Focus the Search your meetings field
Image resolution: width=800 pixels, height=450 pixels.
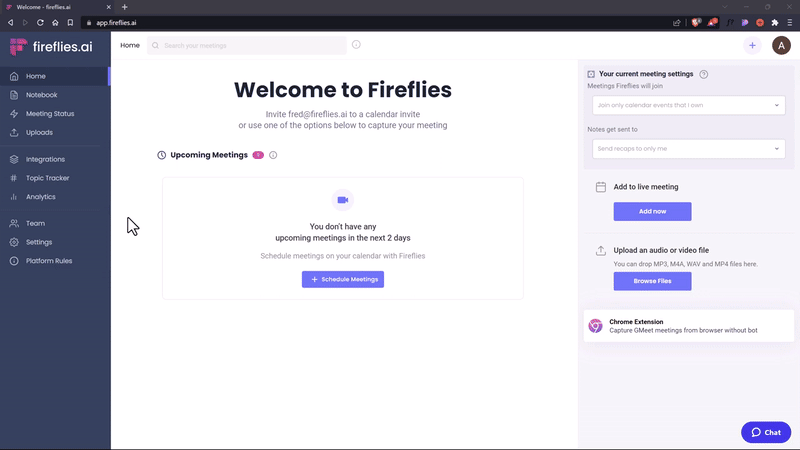246,45
